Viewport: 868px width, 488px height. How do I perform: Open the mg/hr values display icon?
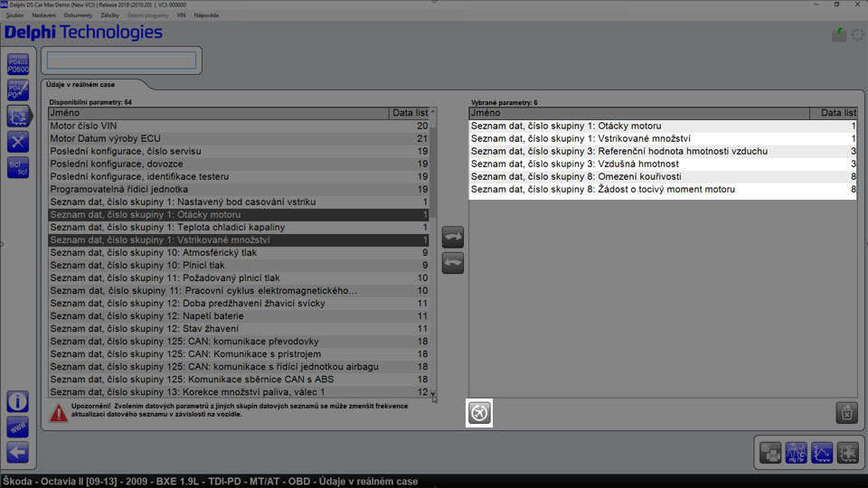point(796,453)
